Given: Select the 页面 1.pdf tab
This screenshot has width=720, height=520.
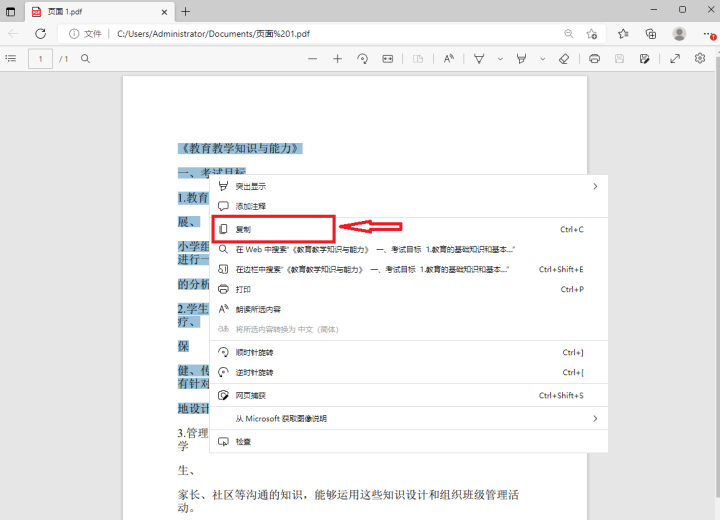Looking at the screenshot, I should pos(100,11).
